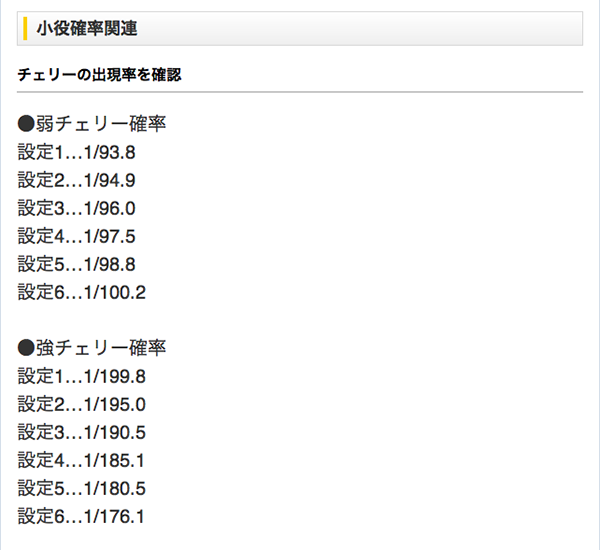Screen dimensions: 600x550
Task: Click the weak cherry 設定1 value 1/93.8
Action: pos(110,153)
